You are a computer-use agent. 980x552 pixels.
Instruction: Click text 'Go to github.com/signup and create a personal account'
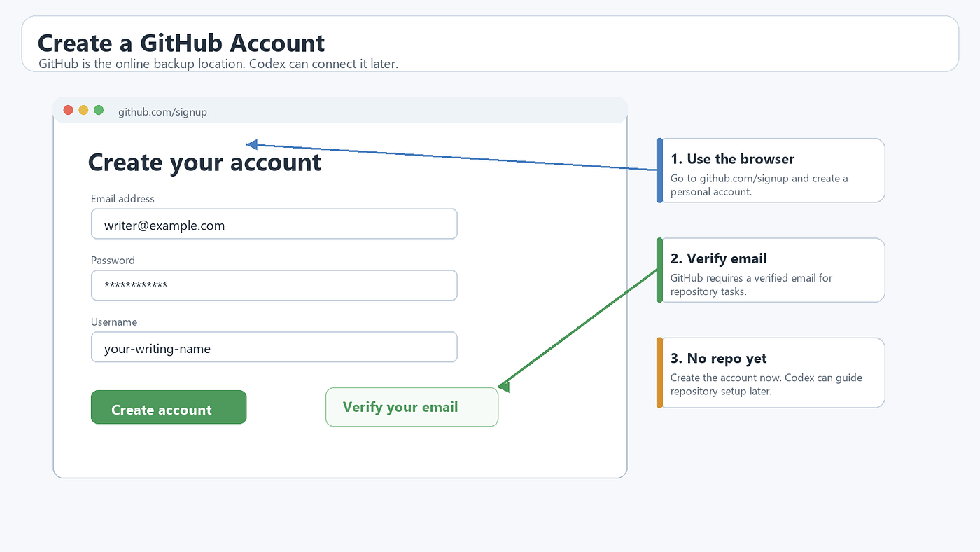click(x=759, y=185)
